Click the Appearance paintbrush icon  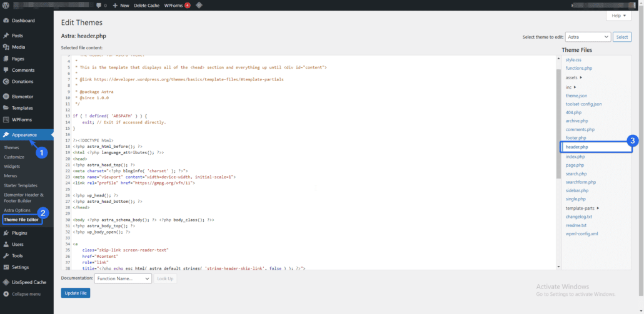click(x=6, y=135)
